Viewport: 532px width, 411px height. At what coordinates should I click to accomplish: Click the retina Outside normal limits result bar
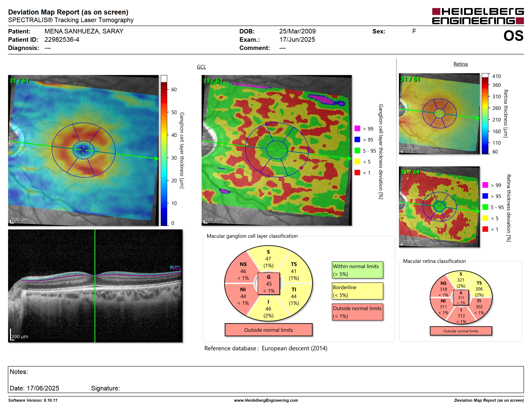[x=461, y=331]
